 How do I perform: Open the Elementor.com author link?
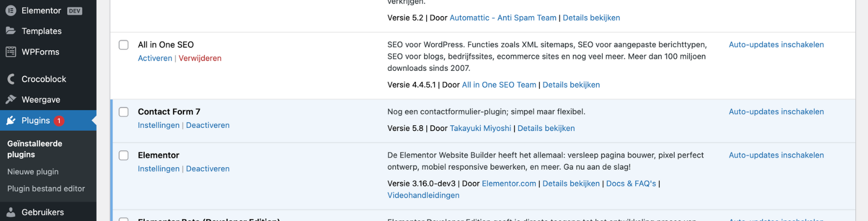pos(509,184)
